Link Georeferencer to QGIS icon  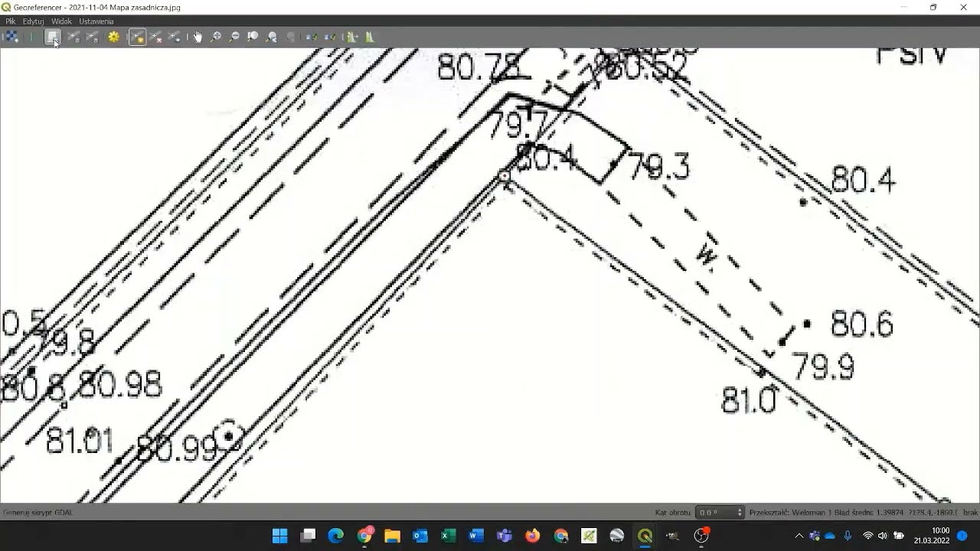312,37
